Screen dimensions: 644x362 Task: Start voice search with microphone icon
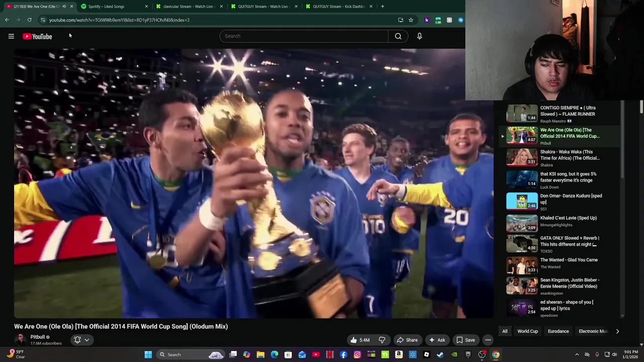pyautogui.click(x=420, y=36)
